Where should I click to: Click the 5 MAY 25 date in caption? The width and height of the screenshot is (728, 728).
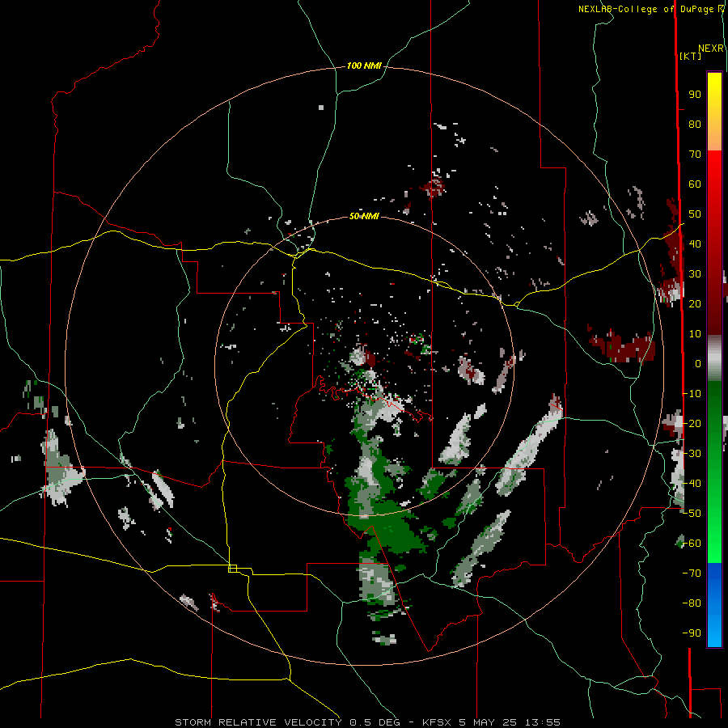[x=488, y=722]
